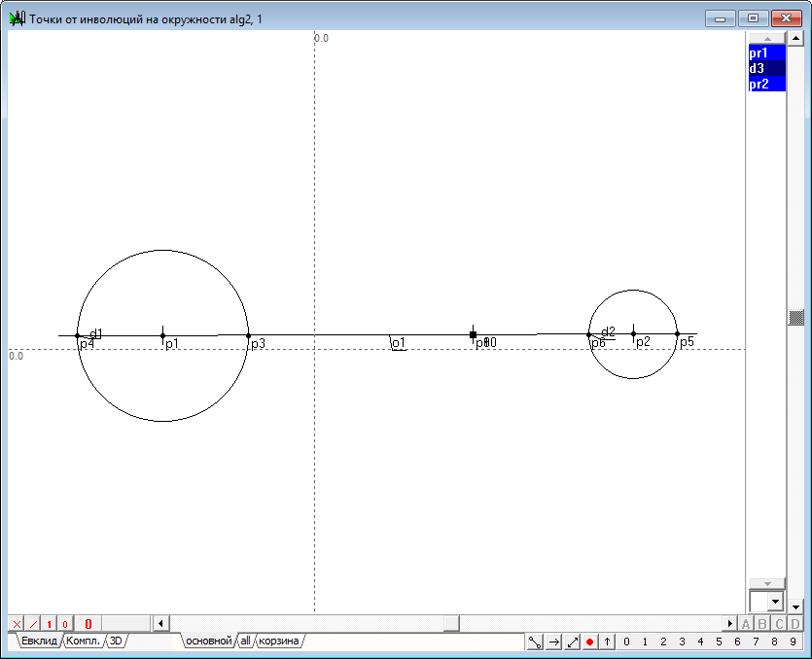Select the right arrow tool

[x=553, y=642]
